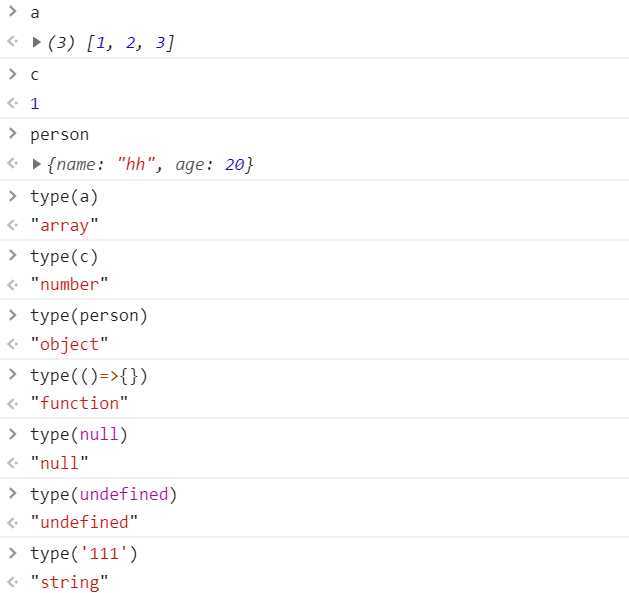Click the output arrow beside "string"
Viewport: 629px width, 593px height.
point(13,582)
